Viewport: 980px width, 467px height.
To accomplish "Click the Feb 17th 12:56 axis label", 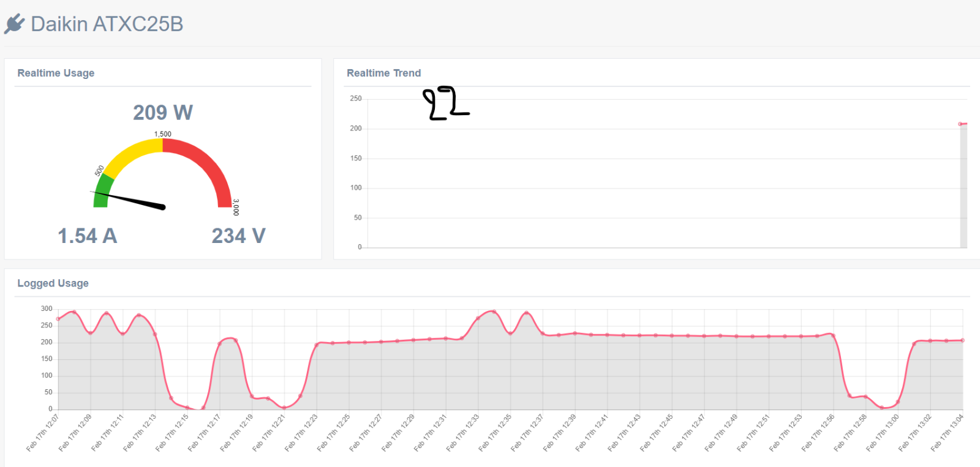I will pyautogui.click(x=818, y=433).
